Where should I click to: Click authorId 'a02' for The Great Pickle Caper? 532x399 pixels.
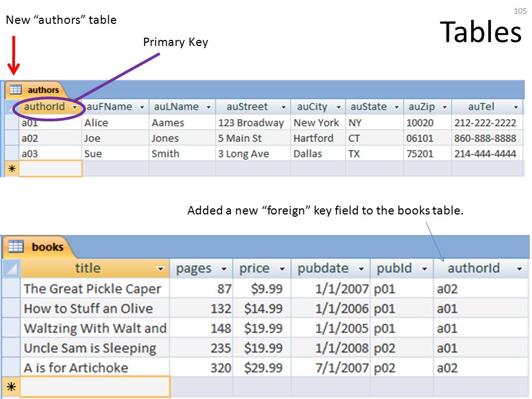pos(481,289)
